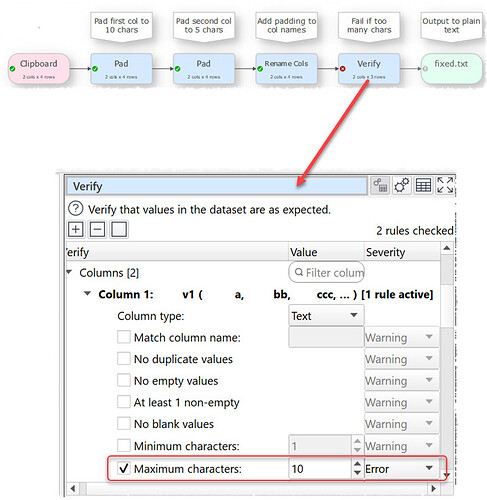This screenshot has width=487, height=500.
Task: Click the minus icon above the rules list
Action: click(x=97, y=229)
